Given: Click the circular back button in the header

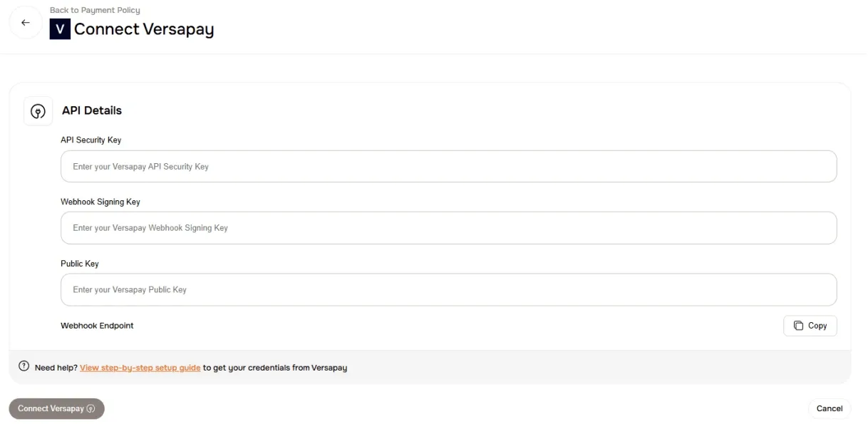Looking at the screenshot, I should click(x=25, y=22).
